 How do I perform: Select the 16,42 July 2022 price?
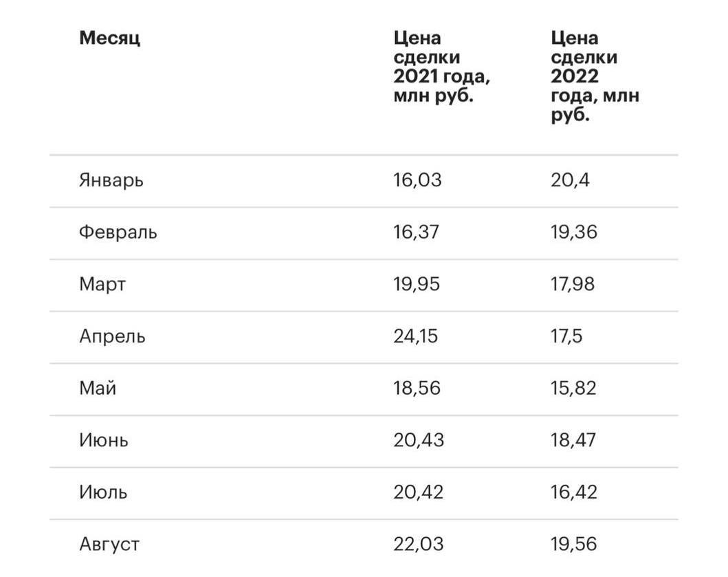coord(574,492)
